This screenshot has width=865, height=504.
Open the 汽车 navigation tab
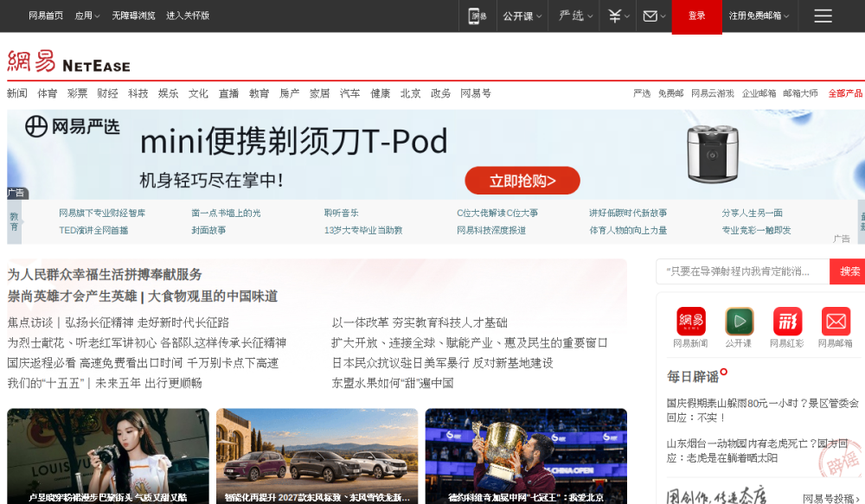coord(349,93)
